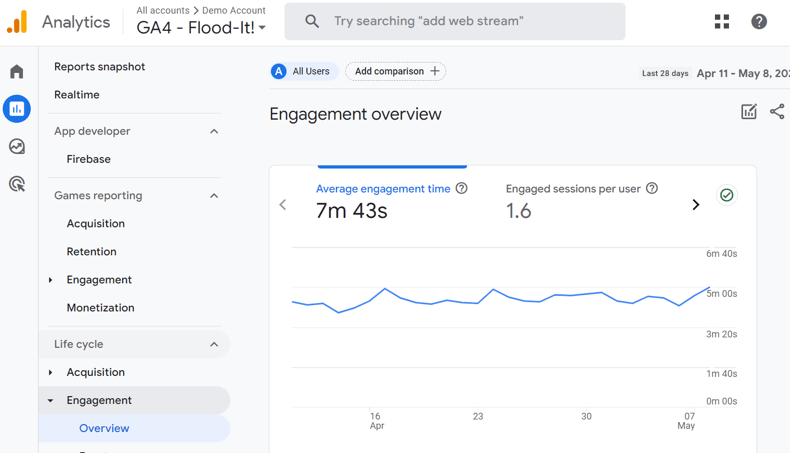790x453 pixels.
Task: Collapse the Games reporting section
Action: pos(214,196)
